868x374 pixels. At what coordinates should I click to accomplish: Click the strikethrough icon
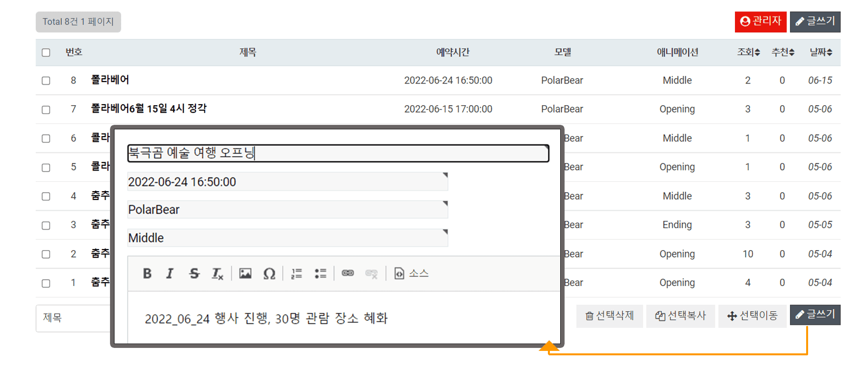tap(194, 274)
